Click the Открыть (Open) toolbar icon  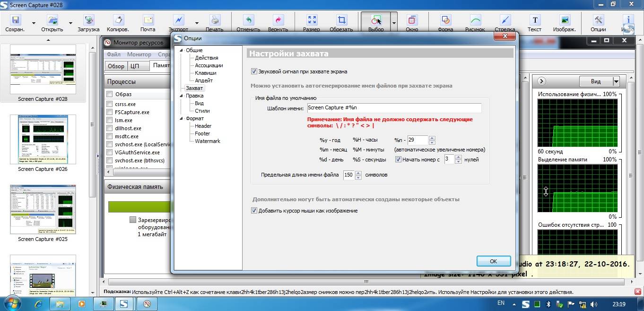[52, 20]
